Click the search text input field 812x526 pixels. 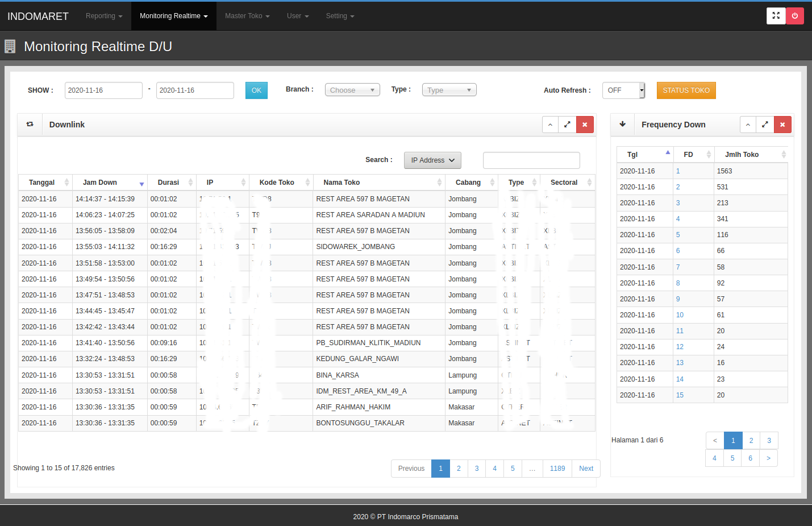[x=531, y=160]
